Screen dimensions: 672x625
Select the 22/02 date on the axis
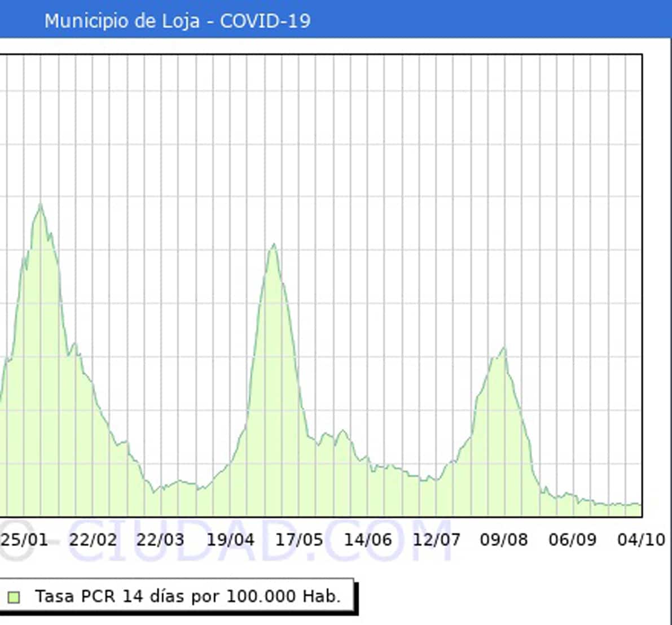(x=93, y=540)
